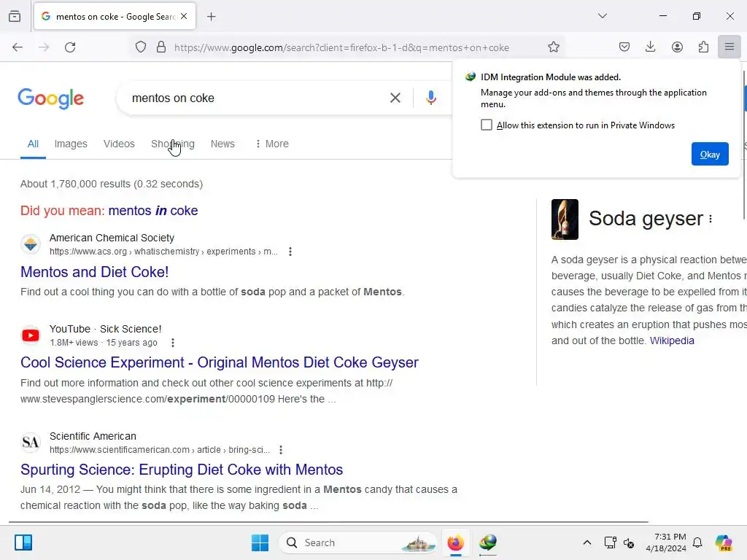Open Cool Science Experiment Diet Coke Geyser video
Screen dimensions: 747x560
[x=219, y=362]
